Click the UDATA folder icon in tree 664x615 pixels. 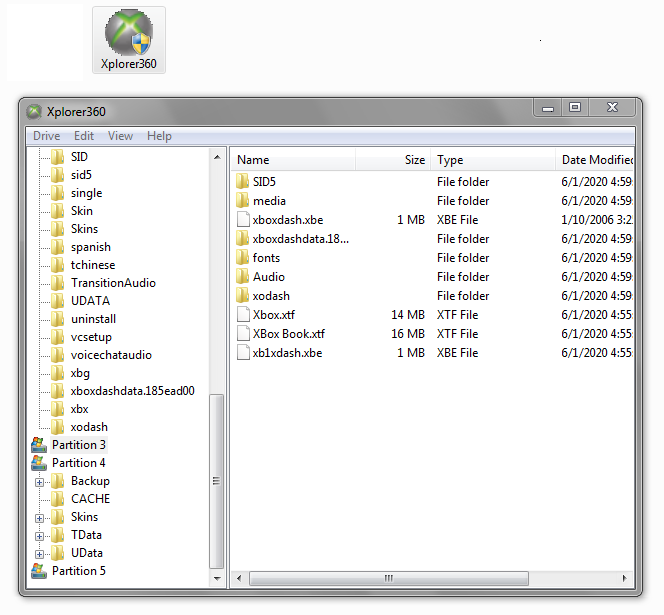point(58,301)
